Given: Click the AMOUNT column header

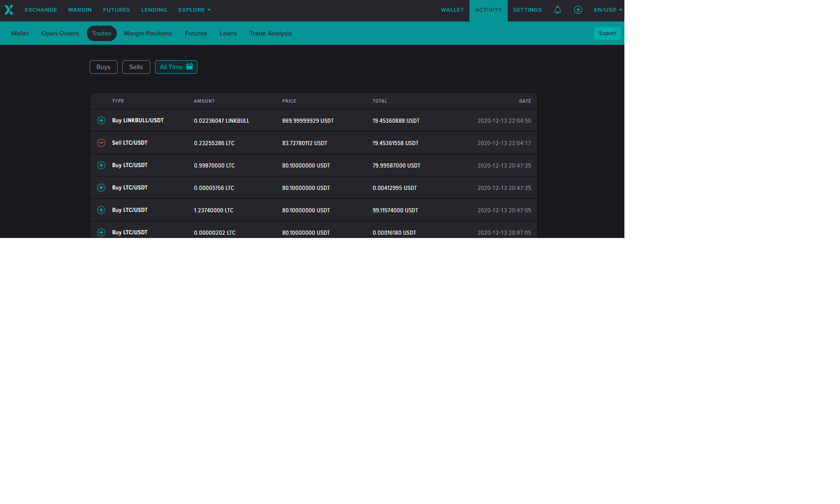Looking at the screenshot, I should pyautogui.click(x=204, y=101).
